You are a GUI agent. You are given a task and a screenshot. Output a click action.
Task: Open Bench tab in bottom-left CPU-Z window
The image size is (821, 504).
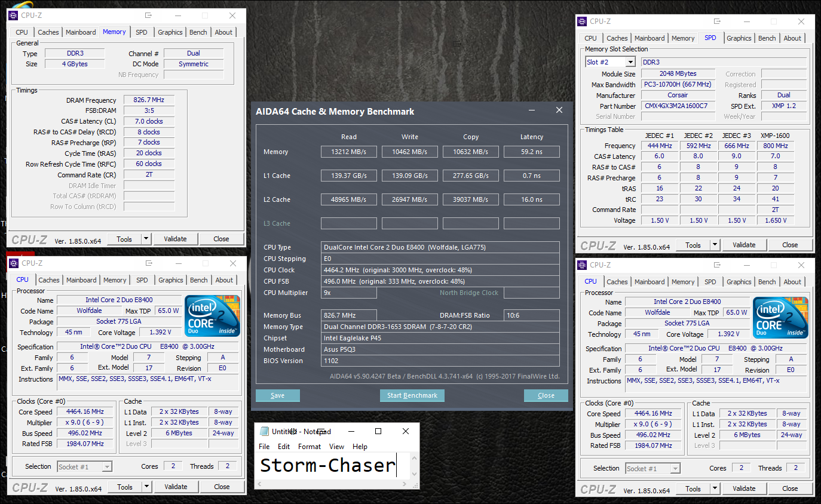pyautogui.click(x=199, y=280)
